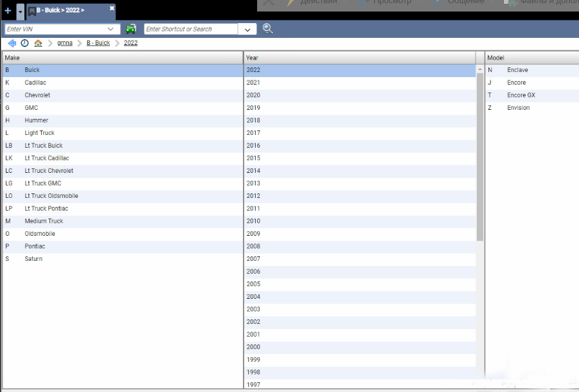The width and height of the screenshot is (579, 392).
Task: Click the green vehicle lookup icon
Action: tap(131, 29)
